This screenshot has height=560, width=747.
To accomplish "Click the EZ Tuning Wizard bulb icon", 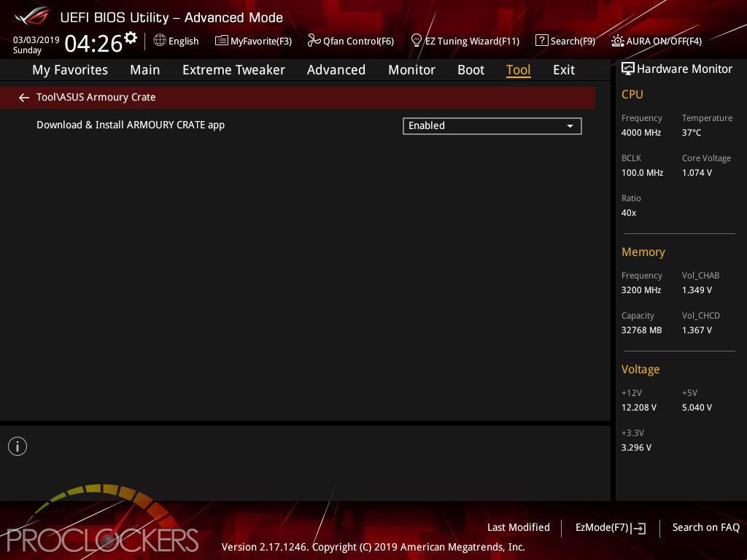I will pyautogui.click(x=416, y=41).
